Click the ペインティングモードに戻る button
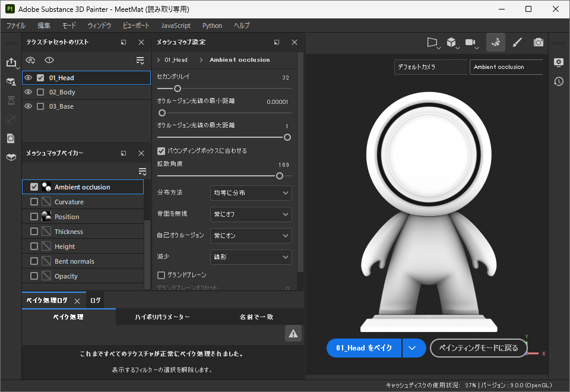 tap(479, 347)
